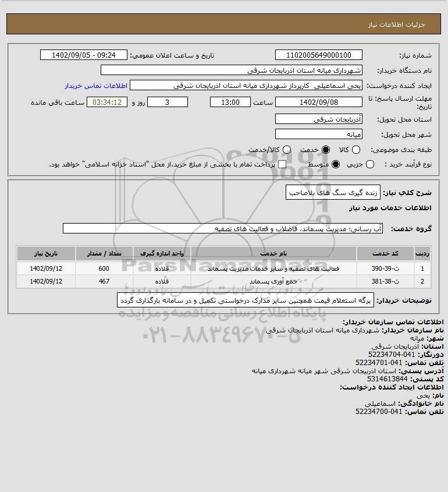
Task: Click the نام خدمت column header
Action: pos(273,253)
